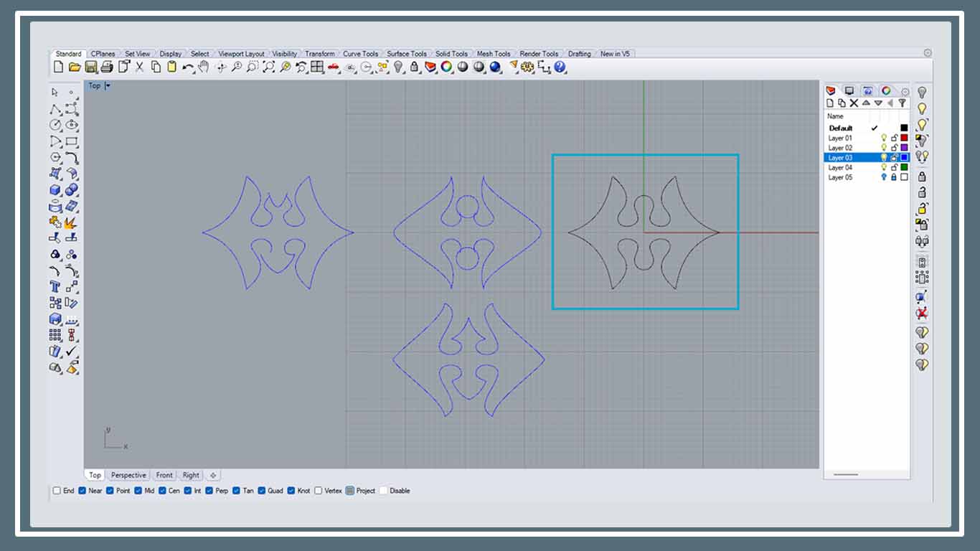This screenshot has height=551, width=980.
Task: Click the Delete layer X icon
Action: tap(854, 103)
